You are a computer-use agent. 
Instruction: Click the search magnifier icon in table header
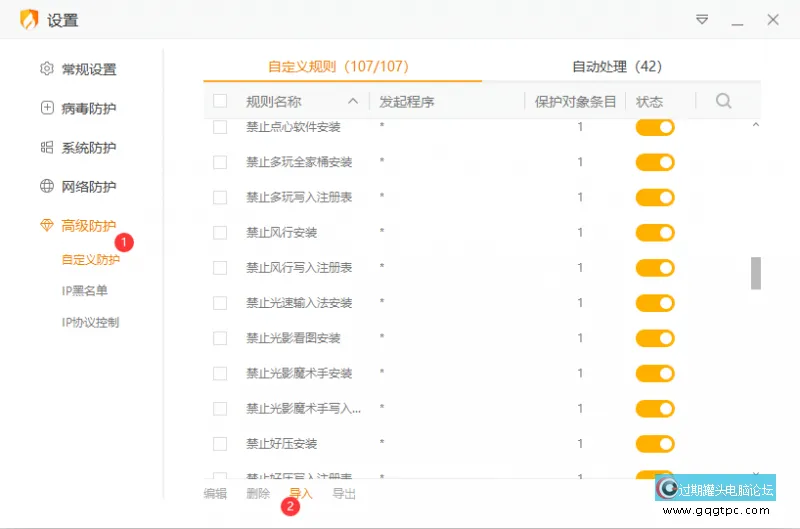(x=723, y=100)
